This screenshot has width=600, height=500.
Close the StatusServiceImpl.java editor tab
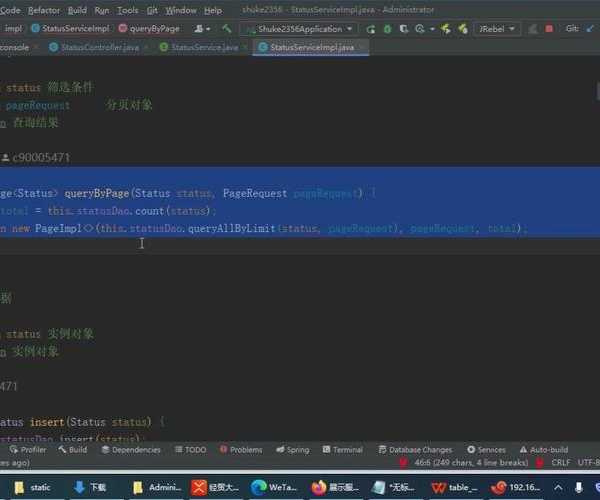point(362,47)
